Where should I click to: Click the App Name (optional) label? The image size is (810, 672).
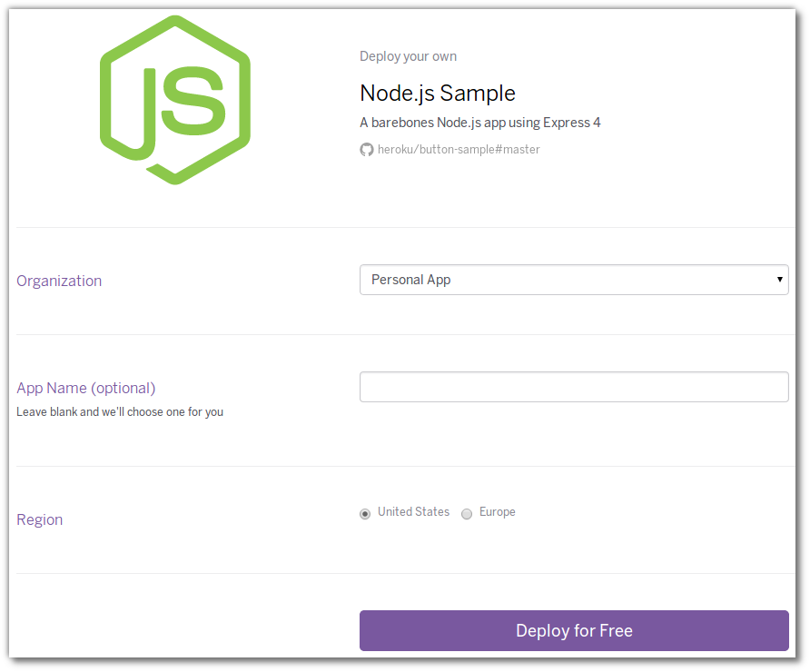[86, 389]
